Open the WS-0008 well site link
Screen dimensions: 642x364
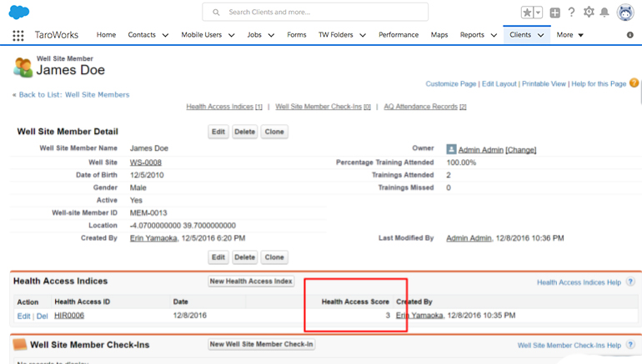[146, 162]
